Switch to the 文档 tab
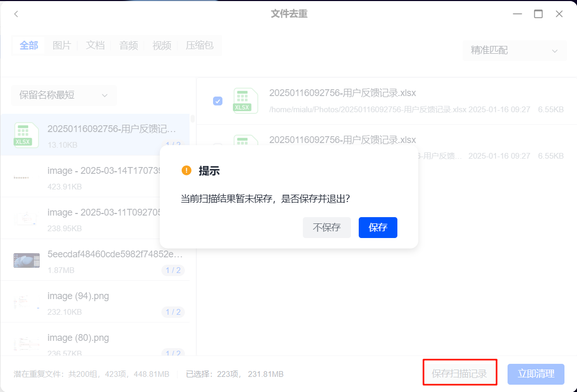577x392 pixels. 95,45
